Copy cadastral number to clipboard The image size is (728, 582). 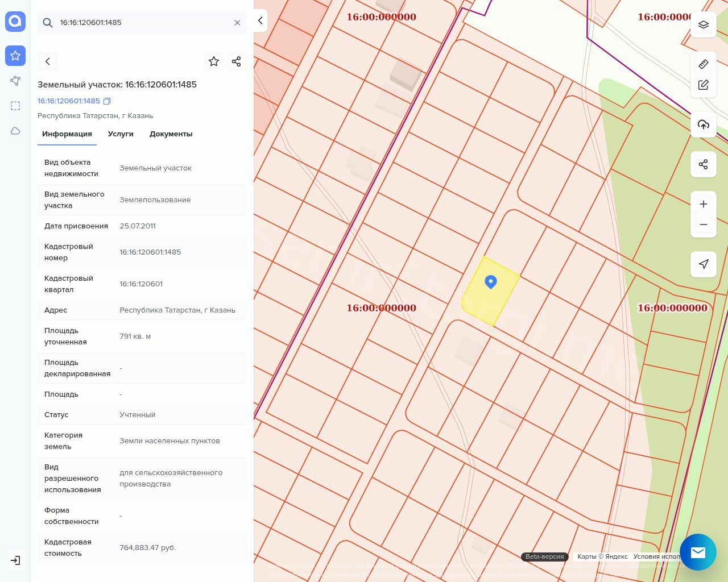[107, 101]
